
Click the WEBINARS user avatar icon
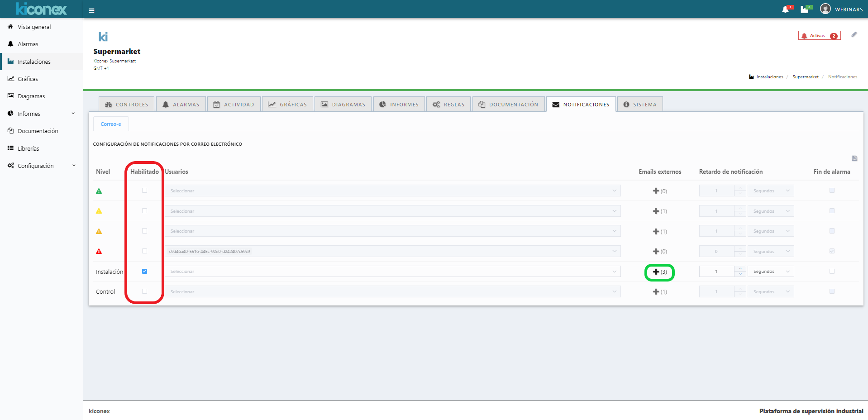pos(825,9)
